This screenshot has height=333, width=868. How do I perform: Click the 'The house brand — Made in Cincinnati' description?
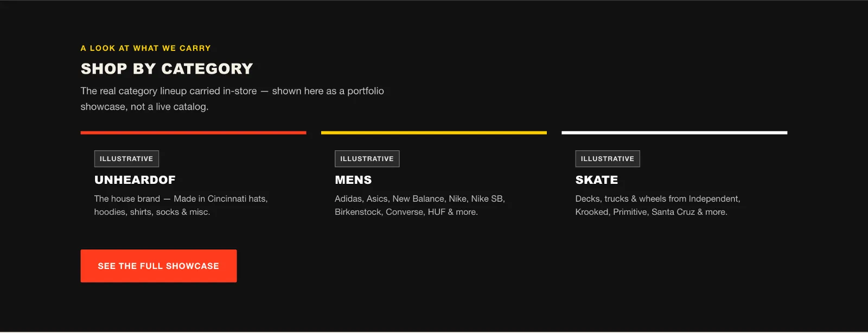[181, 206]
